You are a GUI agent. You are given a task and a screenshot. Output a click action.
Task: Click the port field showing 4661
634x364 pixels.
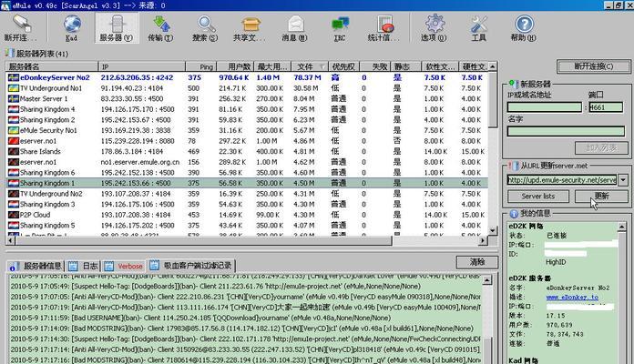(605, 107)
